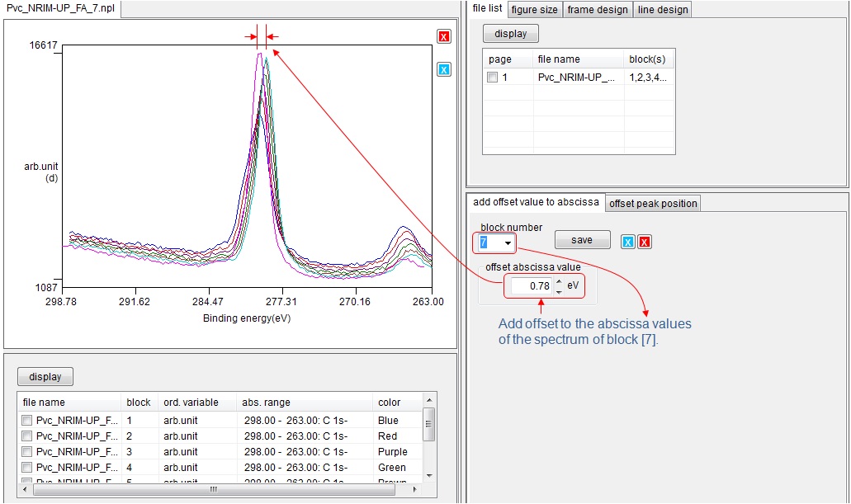The height and width of the screenshot is (504, 851).
Task: Check the block 1 Blue row checkbox
Action: [x=26, y=421]
